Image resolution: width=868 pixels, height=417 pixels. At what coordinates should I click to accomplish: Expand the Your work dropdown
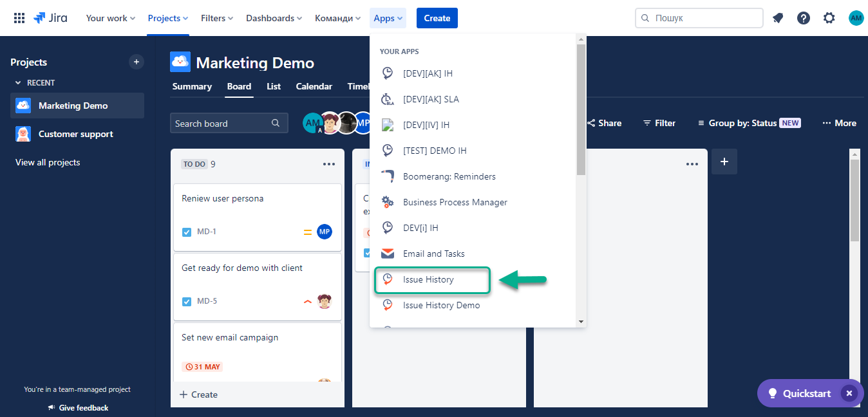111,18
